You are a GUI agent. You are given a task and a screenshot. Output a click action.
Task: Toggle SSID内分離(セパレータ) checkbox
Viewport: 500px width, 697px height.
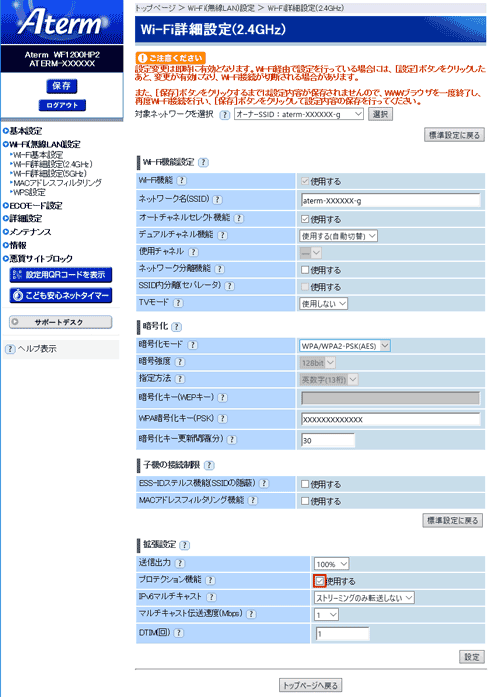[x=305, y=287]
